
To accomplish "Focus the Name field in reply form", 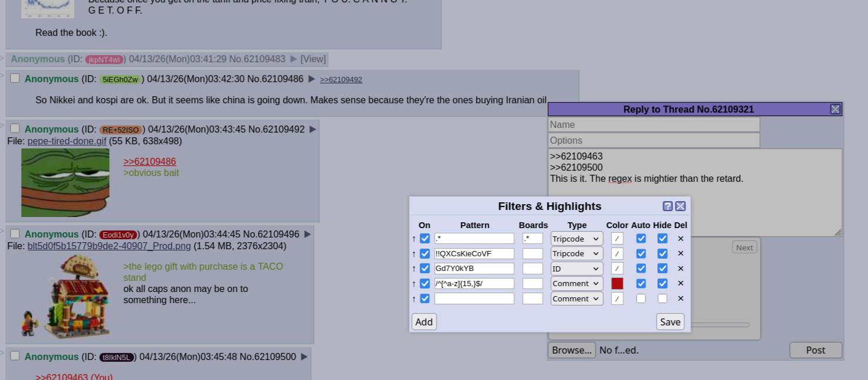I will pyautogui.click(x=654, y=124).
